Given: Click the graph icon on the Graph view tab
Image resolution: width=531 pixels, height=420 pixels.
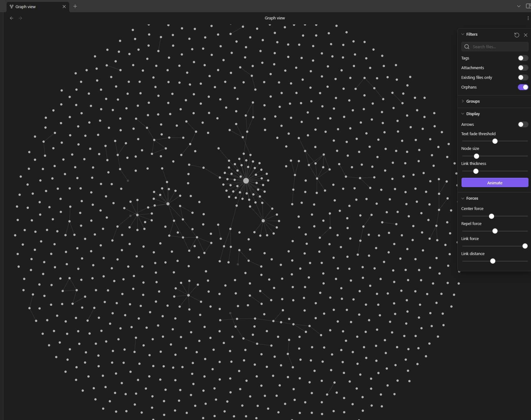Looking at the screenshot, I should click(x=11, y=6).
